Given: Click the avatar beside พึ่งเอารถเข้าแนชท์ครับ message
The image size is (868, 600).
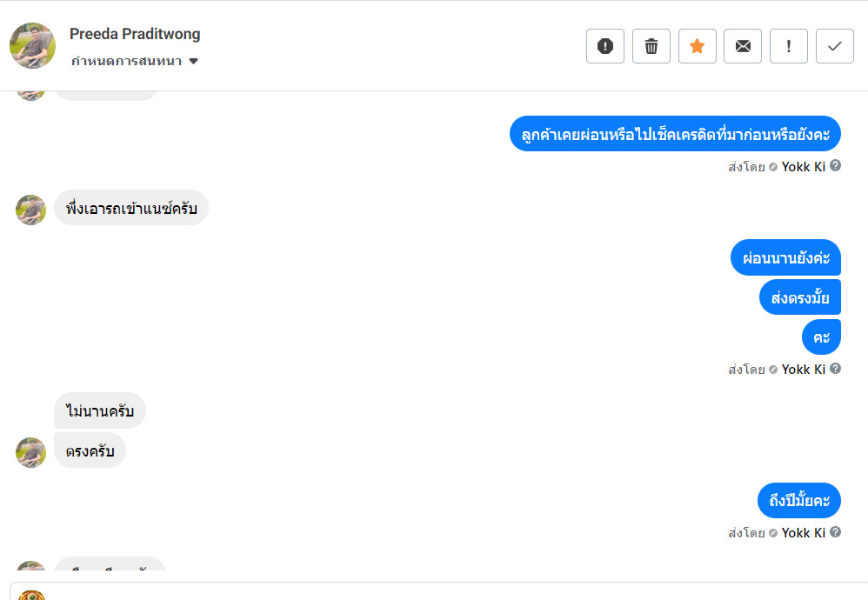Looking at the screenshot, I should (30, 210).
